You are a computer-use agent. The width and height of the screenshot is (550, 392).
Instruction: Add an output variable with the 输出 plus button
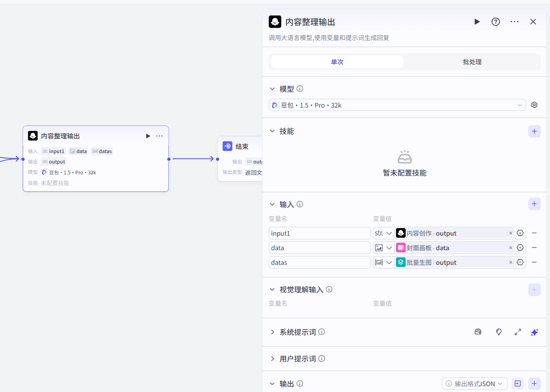(535, 384)
